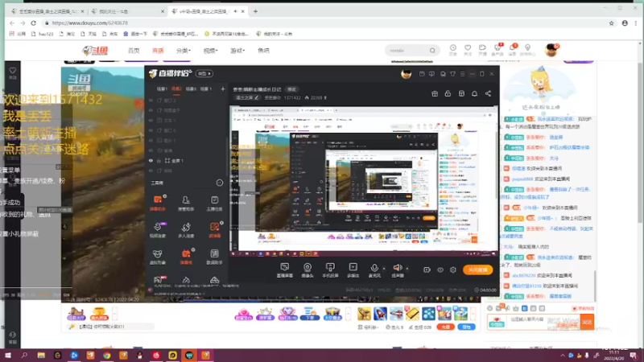Switch to the second browser tab
The height and width of the screenshot is (362, 644).
tap(126, 11)
